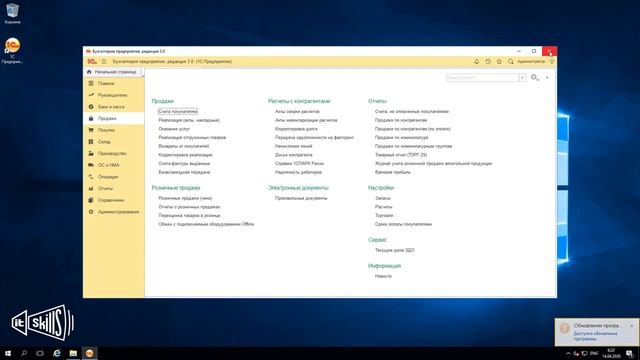This screenshot has width=640, height=360.
Task: Open Досье контрагента link
Action: 293,155
